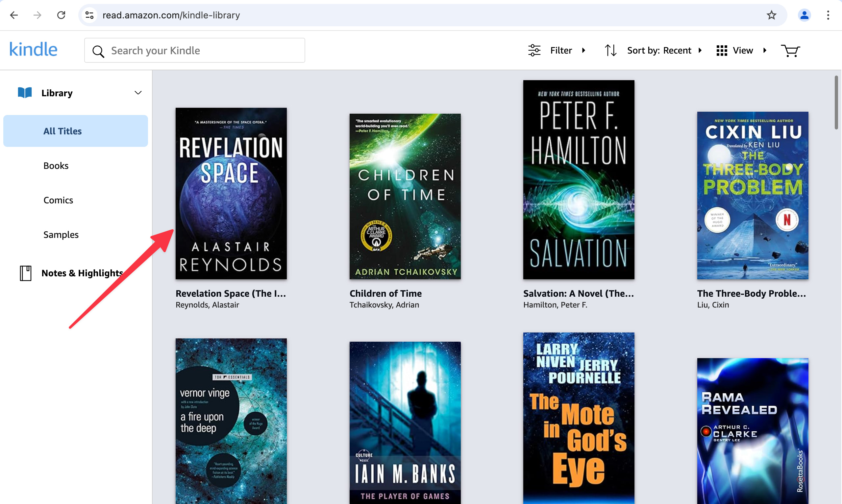Select Books in the sidebar
Image resolution: width=842 pixels, height=504 pixels.
(56, 166)
